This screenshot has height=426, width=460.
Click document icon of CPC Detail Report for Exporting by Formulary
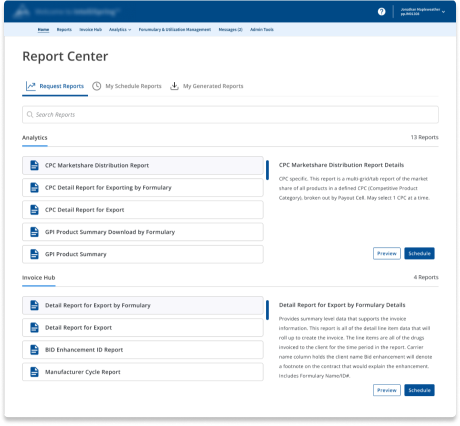click(34, 188)
